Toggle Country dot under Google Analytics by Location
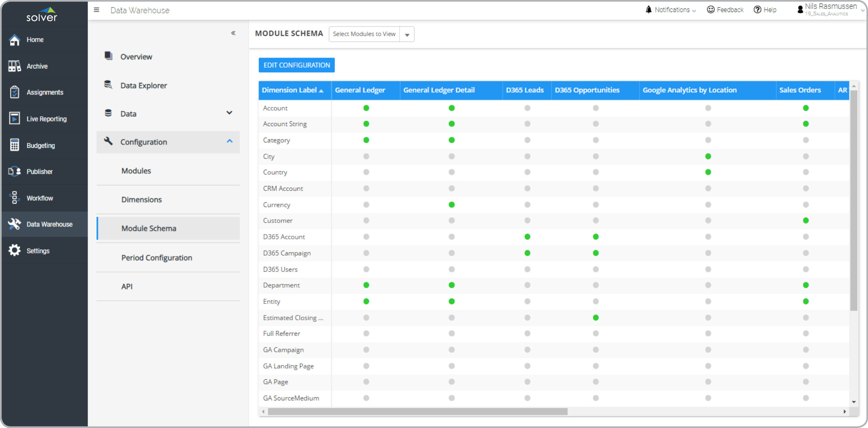This screenshot has height=428, width=868. coord(708,172)
